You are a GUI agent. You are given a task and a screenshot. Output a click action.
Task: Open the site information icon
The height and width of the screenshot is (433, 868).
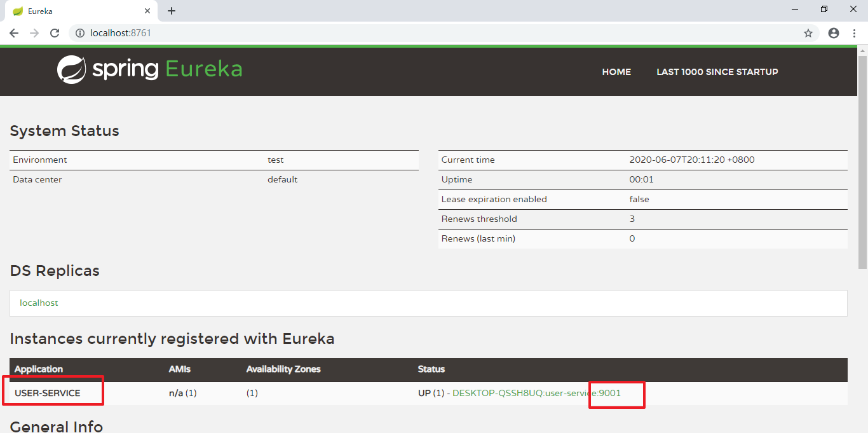click(x=80, y=33)
